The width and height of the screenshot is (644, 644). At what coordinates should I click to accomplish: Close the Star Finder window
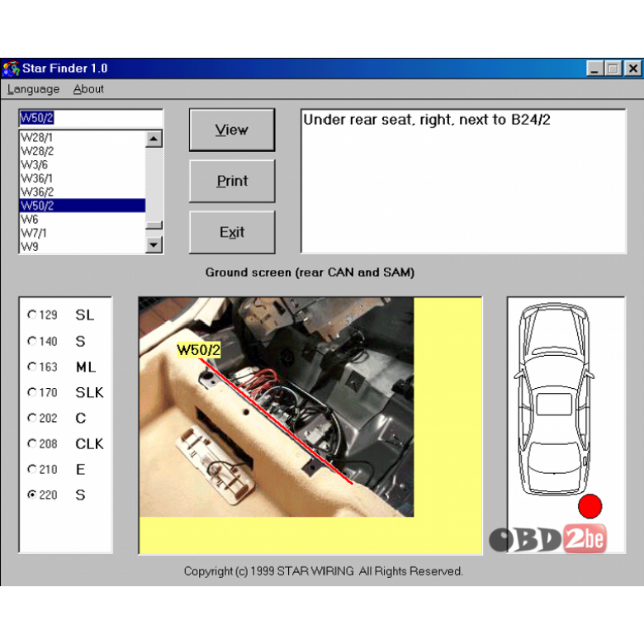point(633,69)
